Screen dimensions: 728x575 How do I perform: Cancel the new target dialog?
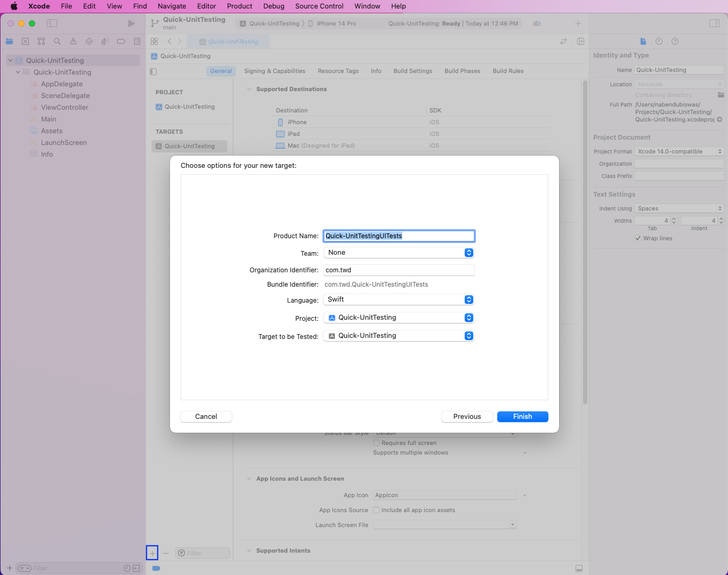tap(206, 417)
